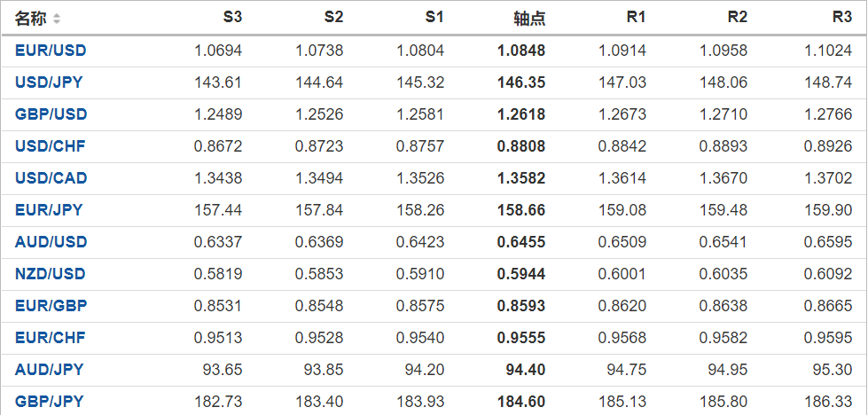
Task: Open the EUR/GBP pair link
Action: pyautogui.click(x=51, y=306)
